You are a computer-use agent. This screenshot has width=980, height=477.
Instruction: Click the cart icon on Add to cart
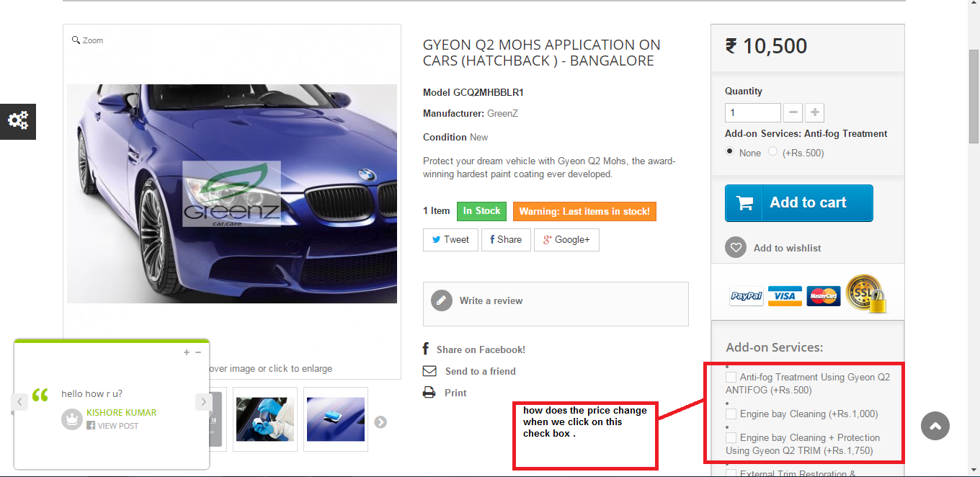coord(745,203)
